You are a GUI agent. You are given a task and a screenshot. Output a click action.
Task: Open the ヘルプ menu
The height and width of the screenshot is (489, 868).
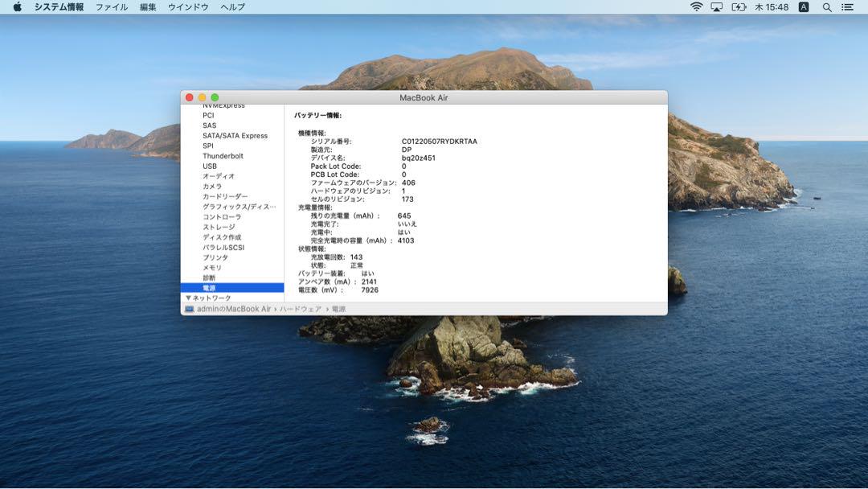click(x=232, y=7)
